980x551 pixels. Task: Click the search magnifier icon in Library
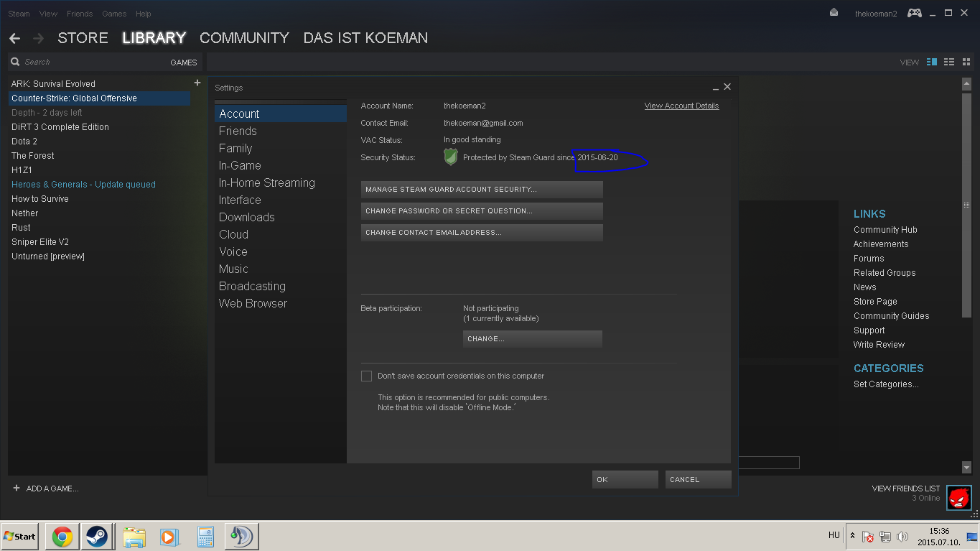click(15, 62)
